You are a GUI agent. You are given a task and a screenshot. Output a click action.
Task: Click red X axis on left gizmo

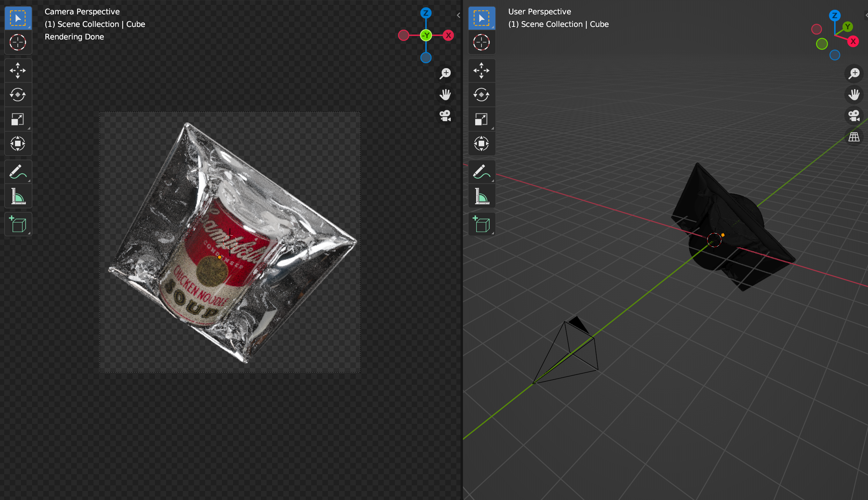[x=448, y=35]
